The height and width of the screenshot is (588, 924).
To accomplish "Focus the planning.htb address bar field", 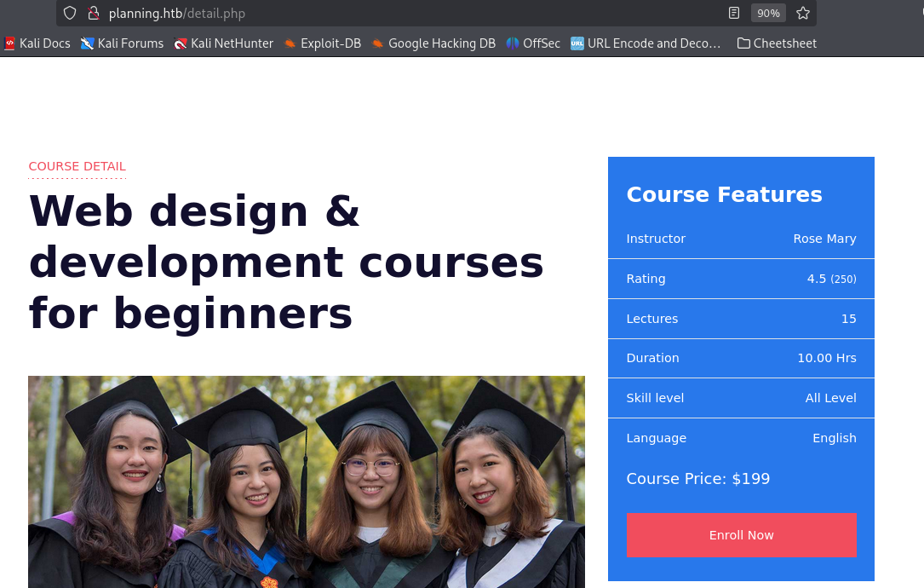I will click(412, 13).
